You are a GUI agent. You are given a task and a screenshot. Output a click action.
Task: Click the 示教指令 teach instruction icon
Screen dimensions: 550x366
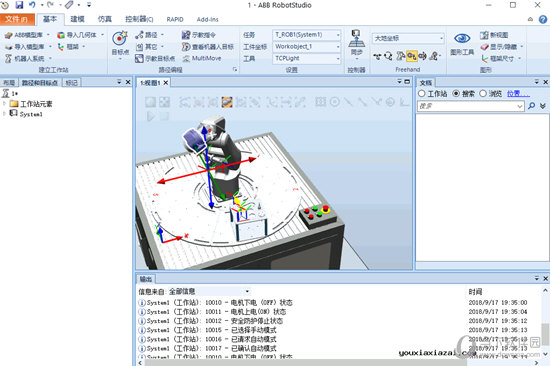coord(186,35)
